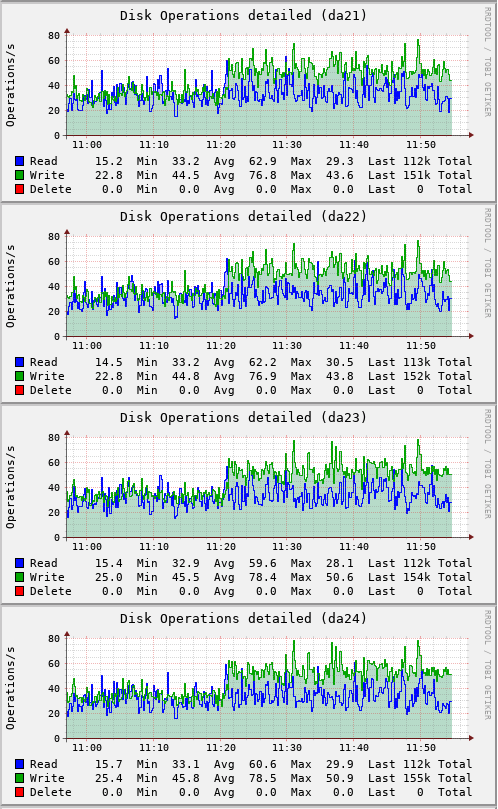Click the title 'Disk Operations detailed (da22)'
This screenshot has width=498, height=809.
[x=243, y=217]
